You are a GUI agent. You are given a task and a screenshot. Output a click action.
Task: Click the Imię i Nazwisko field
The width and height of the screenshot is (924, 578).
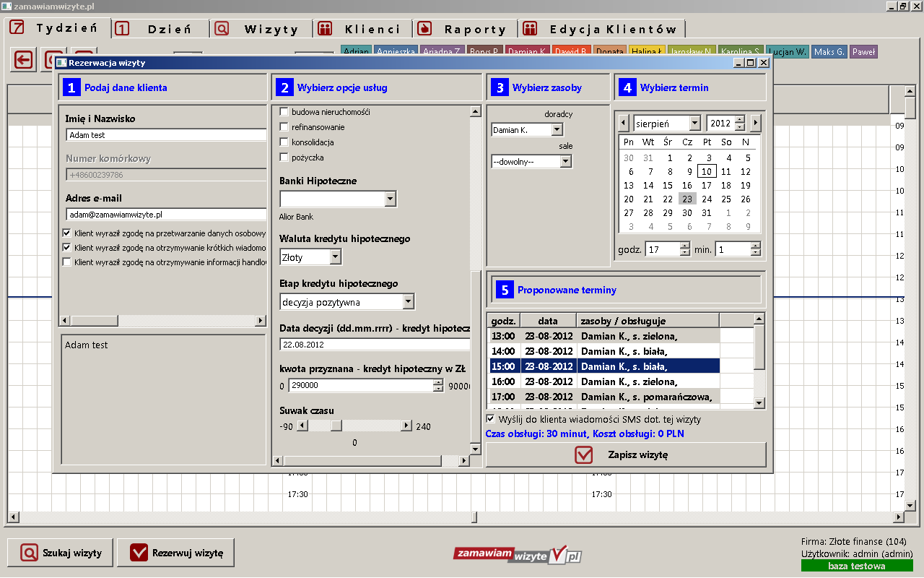coord(166,134)
